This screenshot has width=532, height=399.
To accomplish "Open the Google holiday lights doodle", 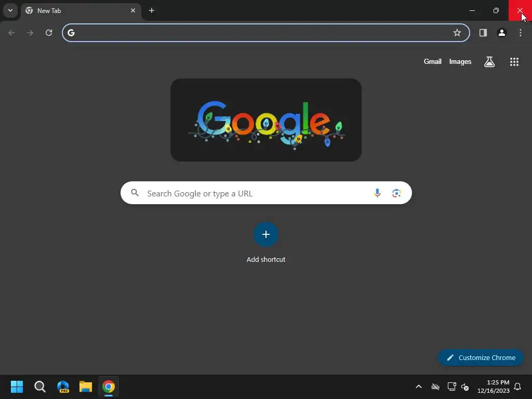I will 266,120.
